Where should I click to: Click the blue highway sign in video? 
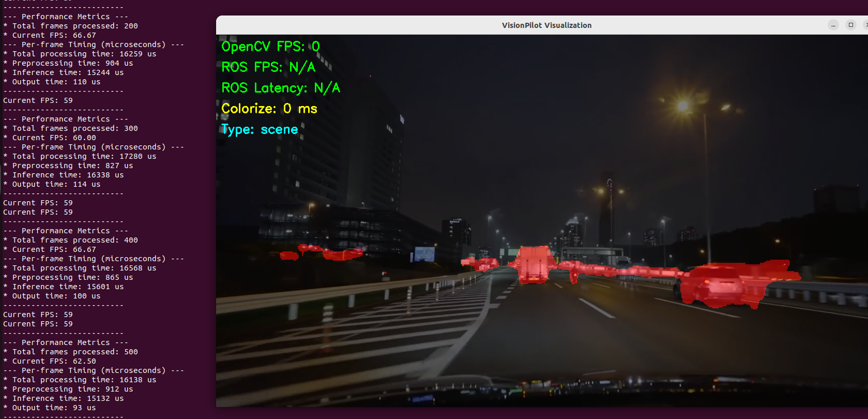point(424,253)
